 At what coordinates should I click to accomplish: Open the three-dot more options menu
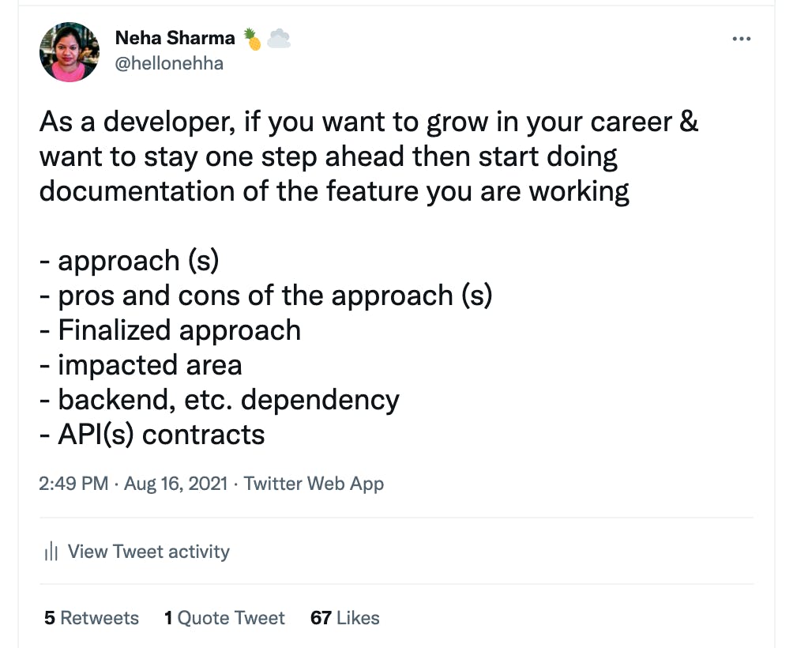742,39
